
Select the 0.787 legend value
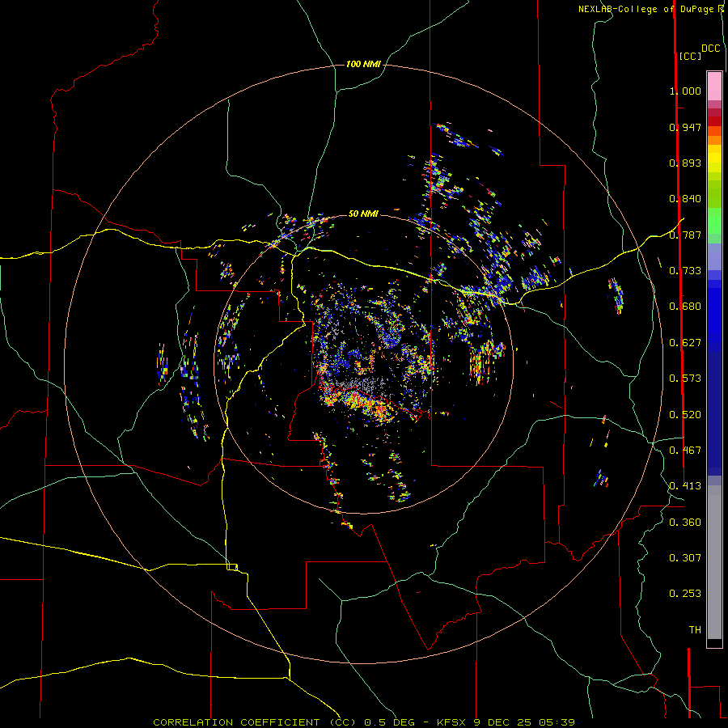point(685,235)
